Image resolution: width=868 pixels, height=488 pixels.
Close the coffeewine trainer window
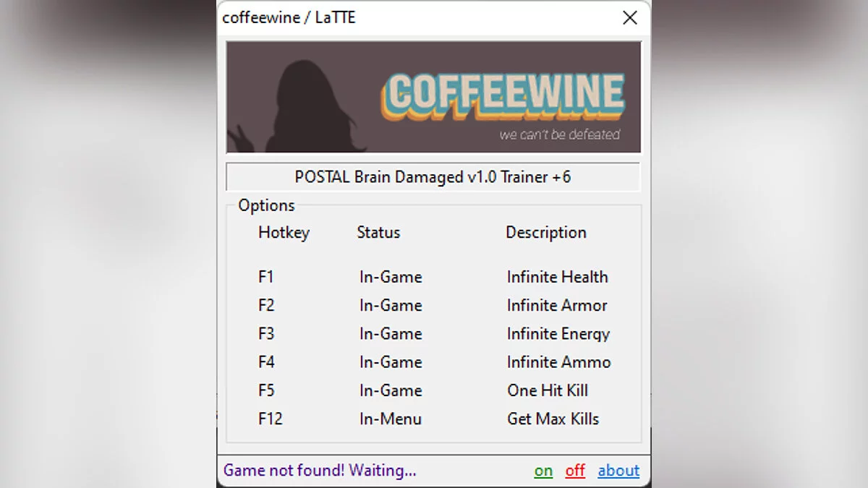(630, 18)
